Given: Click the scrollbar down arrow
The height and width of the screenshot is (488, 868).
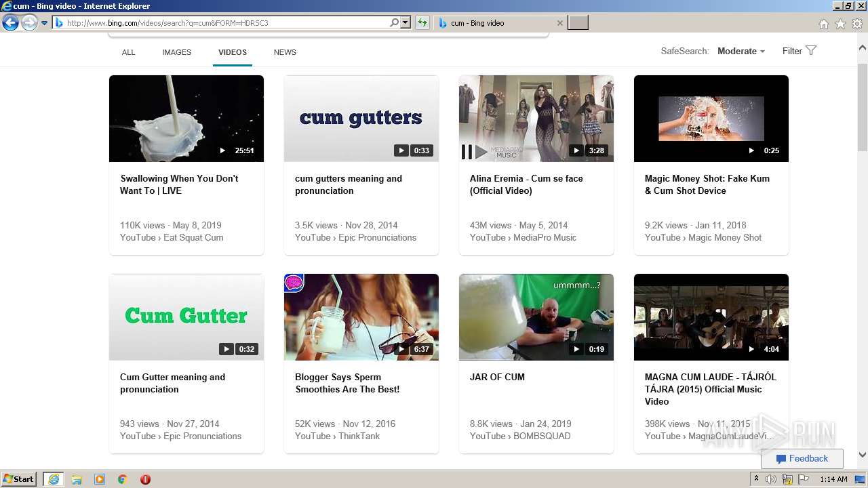Looking at the screenshot, I should [863, 455].
